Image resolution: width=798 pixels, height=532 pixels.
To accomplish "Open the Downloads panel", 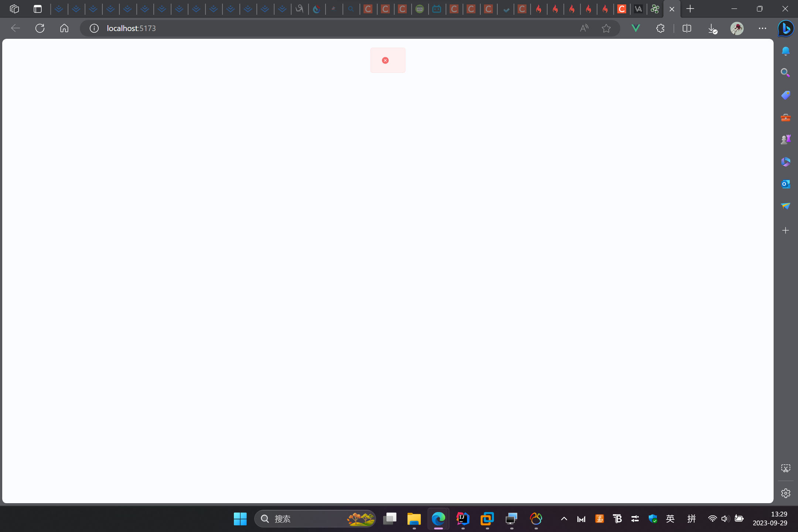I will (712, 28).
